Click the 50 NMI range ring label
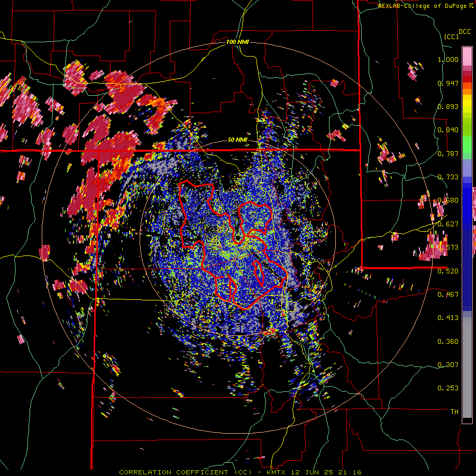The image size is (476, 476). pyautogui.click(x=237, y=140)
